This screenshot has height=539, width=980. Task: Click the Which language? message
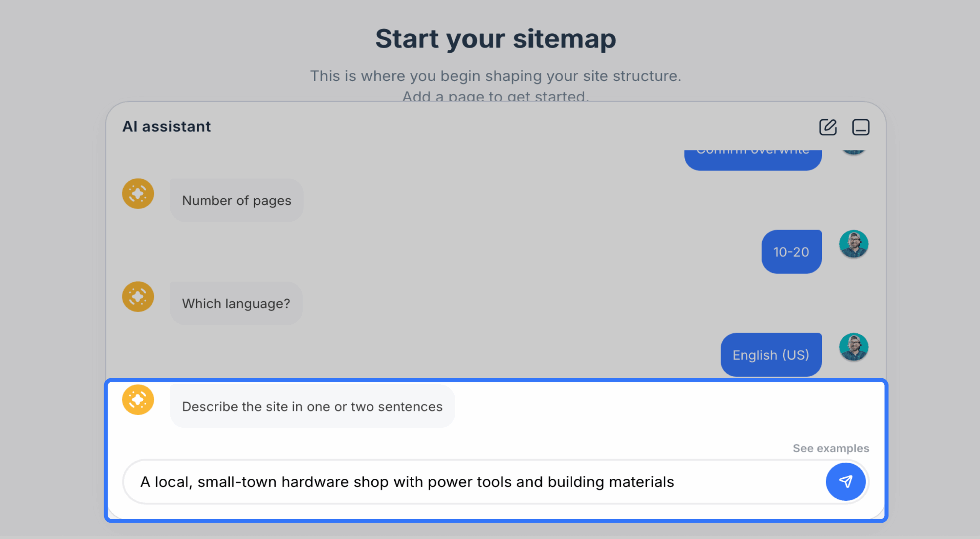tap(236, 303)
